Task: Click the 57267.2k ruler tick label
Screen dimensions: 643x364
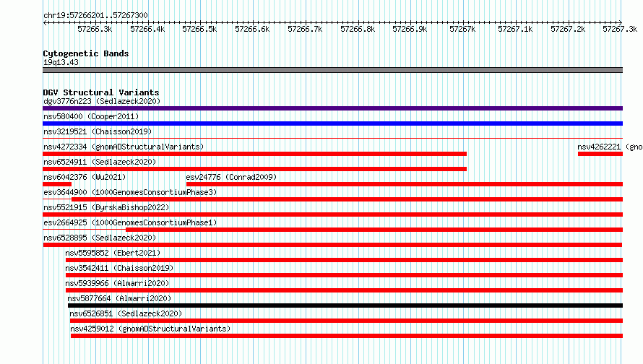Action: pos(568,29)
